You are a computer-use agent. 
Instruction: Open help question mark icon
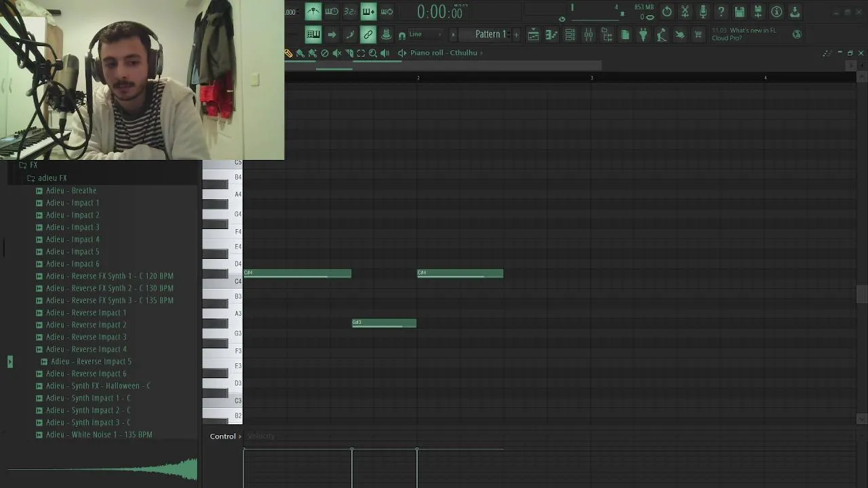[722, 12]
